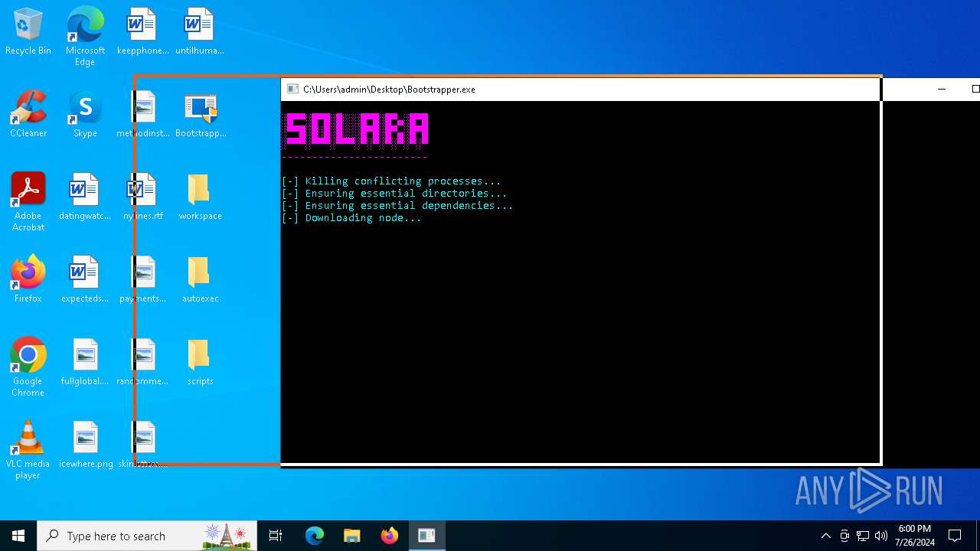Click the meet now tray icon
Screen dimensions: 980x551
844,536
